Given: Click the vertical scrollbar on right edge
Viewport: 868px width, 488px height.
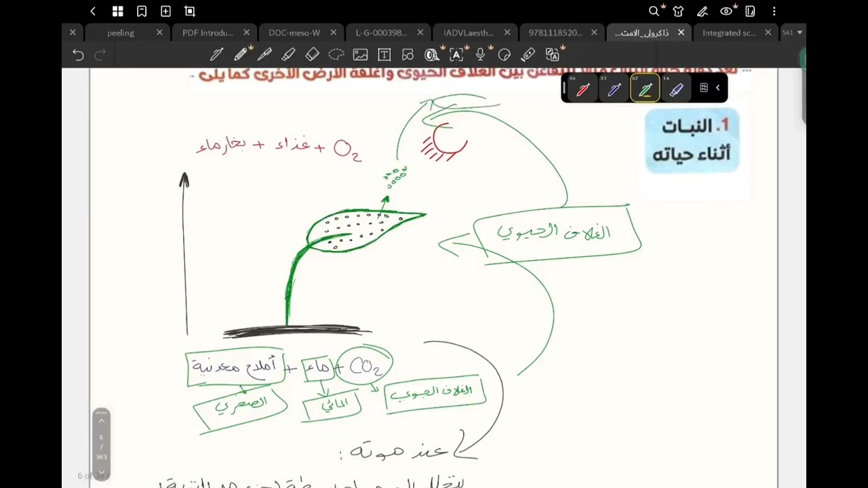Looking at the screenshot, I should 803,95.
